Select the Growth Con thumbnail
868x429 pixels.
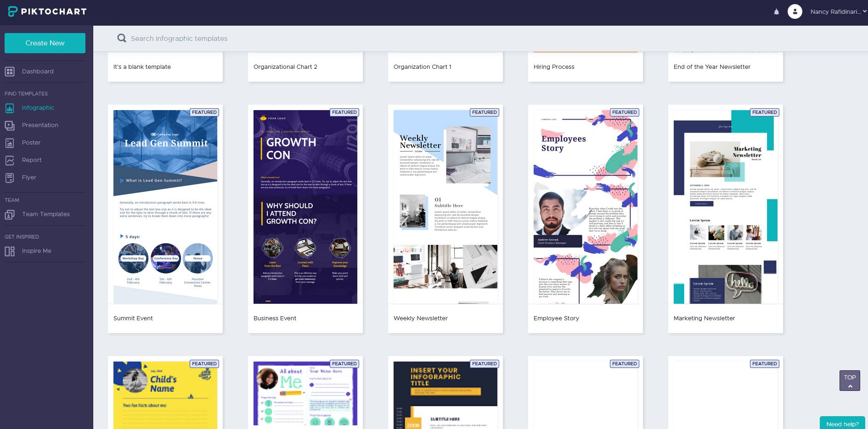click(x=305, y=207)
